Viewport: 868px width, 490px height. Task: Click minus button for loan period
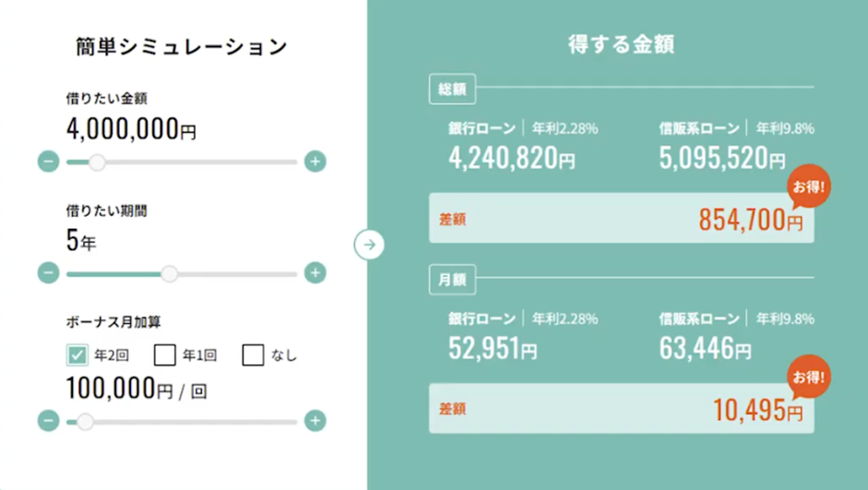coord(49,273)
